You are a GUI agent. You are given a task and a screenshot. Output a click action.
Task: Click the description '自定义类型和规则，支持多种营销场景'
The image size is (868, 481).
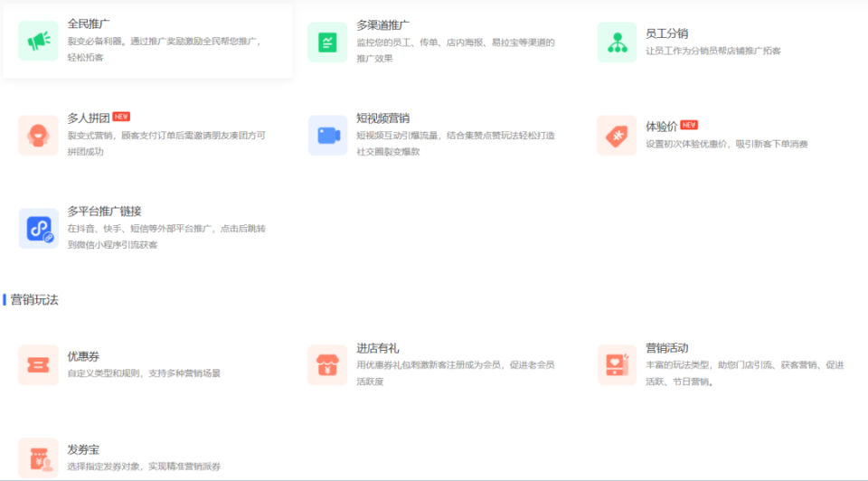[x=144, y=373]
